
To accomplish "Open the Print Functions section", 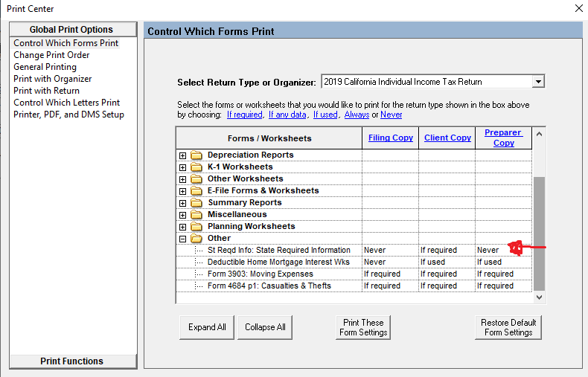I will (x=72, y=361).
